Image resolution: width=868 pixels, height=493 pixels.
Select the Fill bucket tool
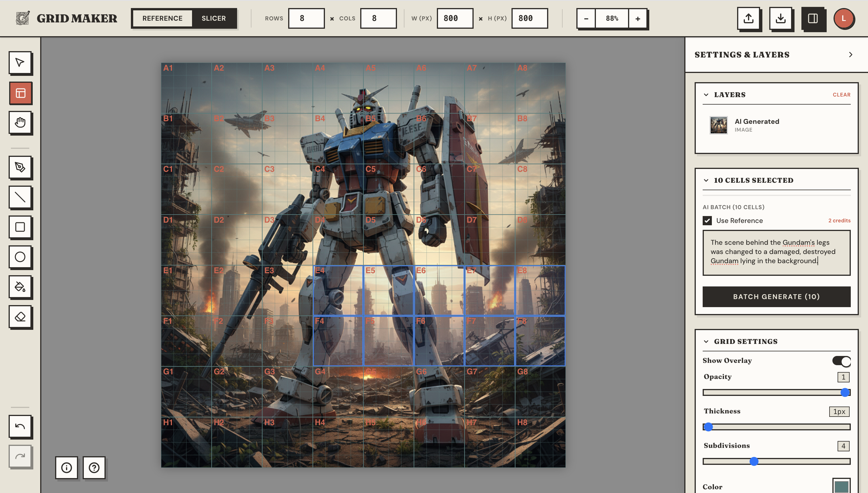(x=20, y=287)
